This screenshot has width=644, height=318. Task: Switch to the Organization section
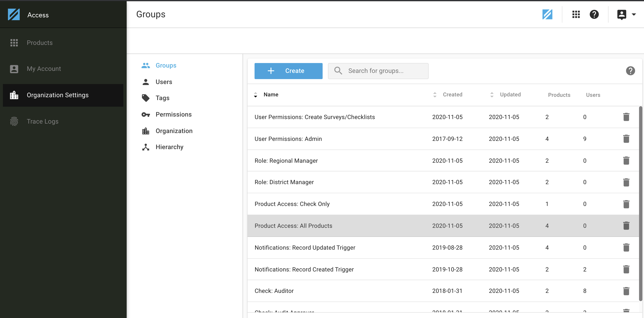(x=174, y=131)
